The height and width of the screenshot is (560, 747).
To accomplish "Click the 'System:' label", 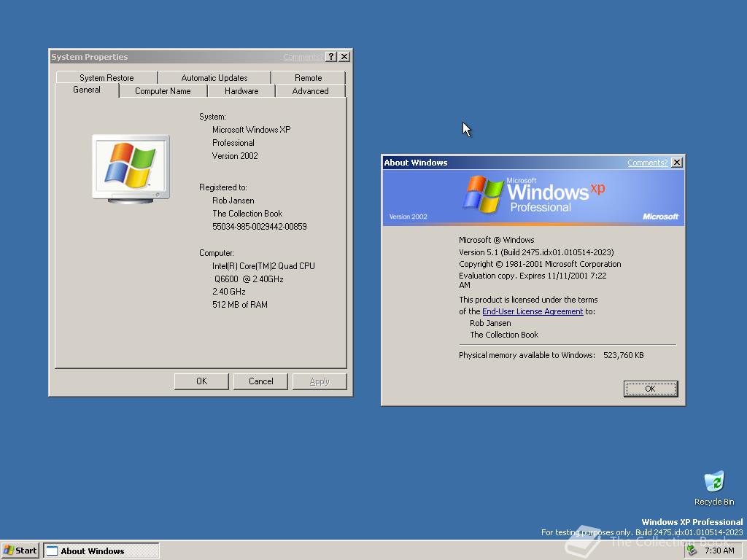I will [212, 117].
